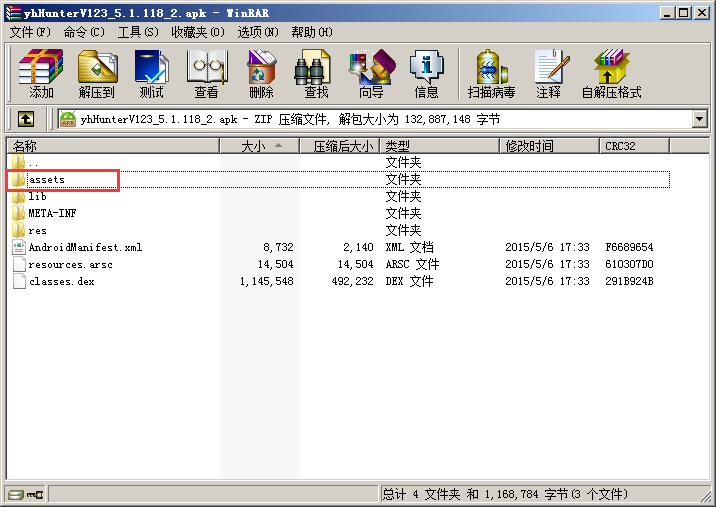The width and height of the screenshot is (716, 507).
Task: Click the classes.dex file icon
Action: [x=19, y=281]
